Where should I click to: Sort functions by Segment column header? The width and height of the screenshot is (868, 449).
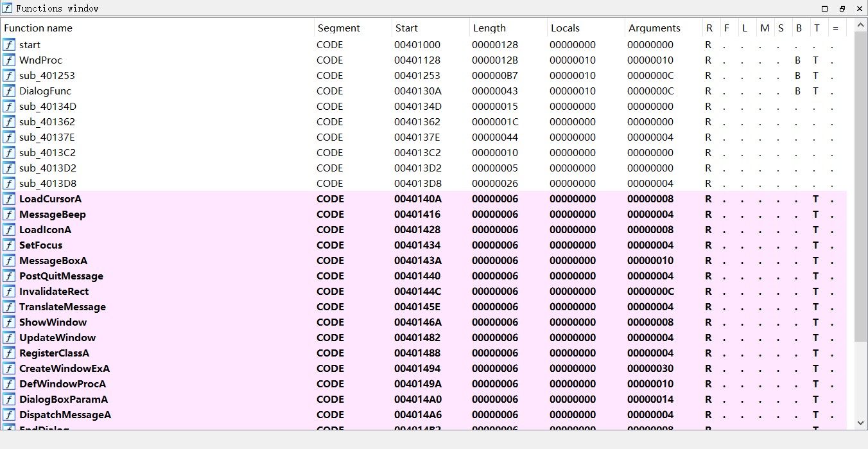pos(339,28)
